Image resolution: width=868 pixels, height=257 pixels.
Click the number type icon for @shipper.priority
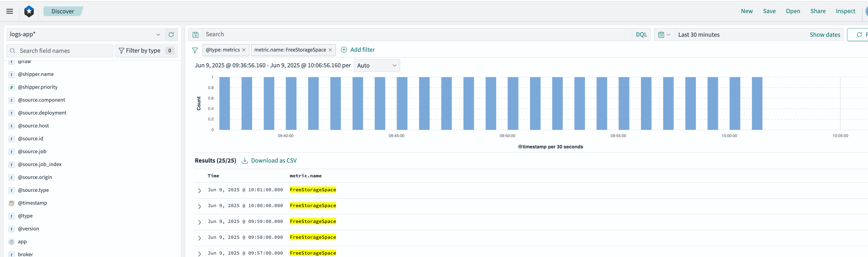12,87
